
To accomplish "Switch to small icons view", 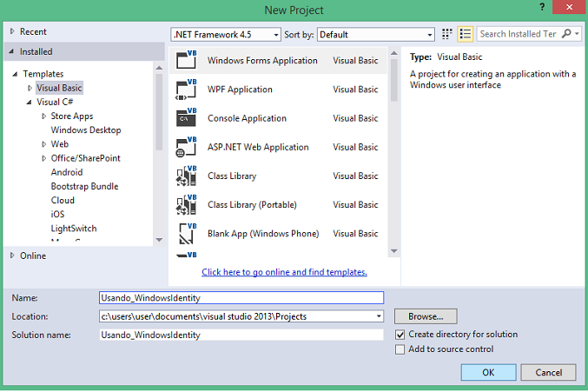I will click(446, 34).
